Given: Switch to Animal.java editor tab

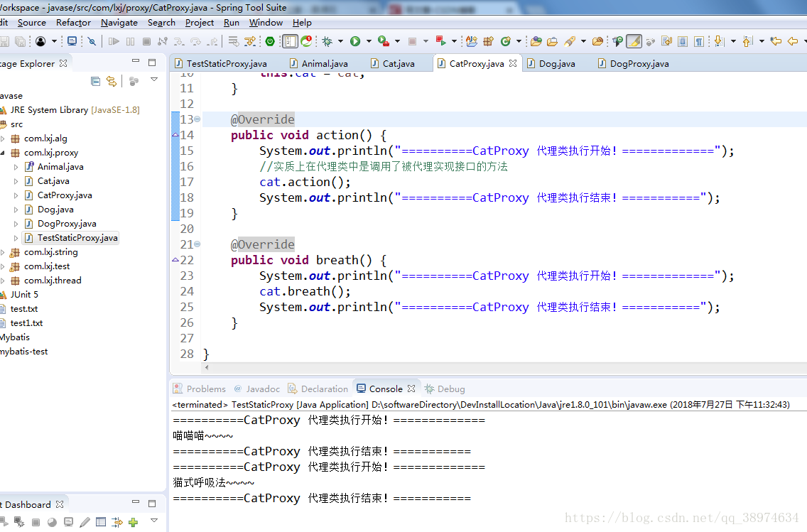Looking at the screenshot, I should 318,63.
